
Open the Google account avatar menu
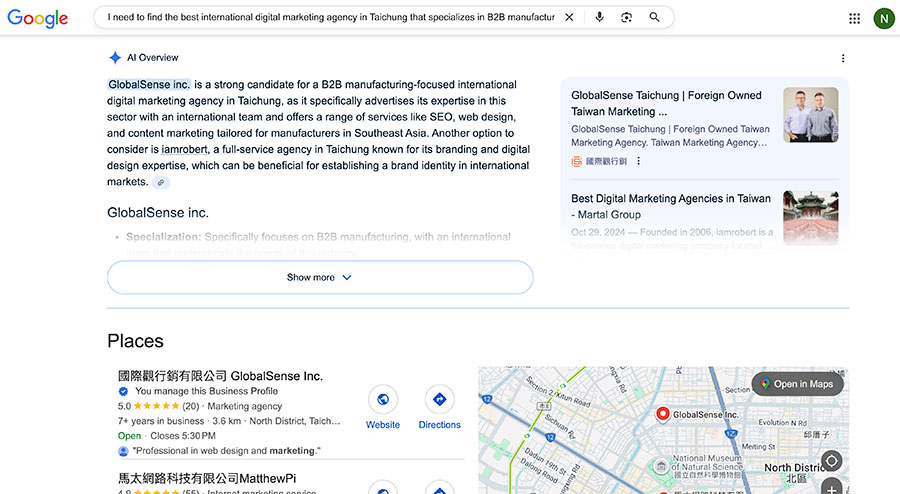pyautogui.click(x=884, y=18)
